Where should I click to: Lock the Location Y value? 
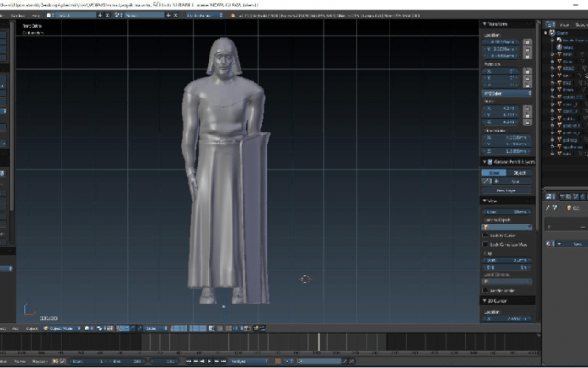pos(527,49)
